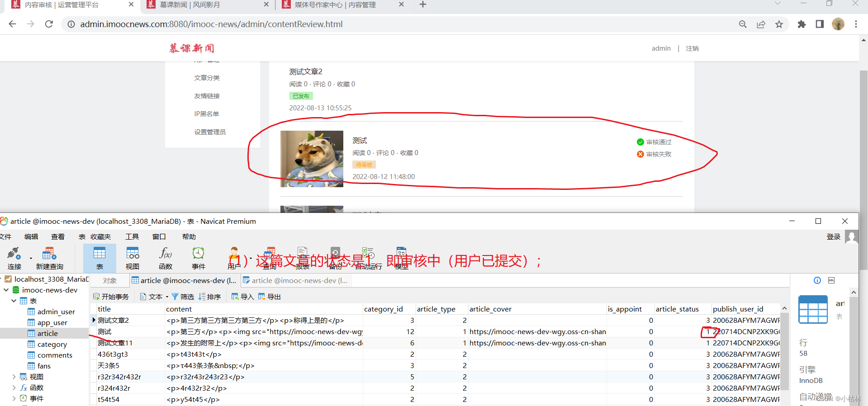Go back in the browser

point(12,24)
